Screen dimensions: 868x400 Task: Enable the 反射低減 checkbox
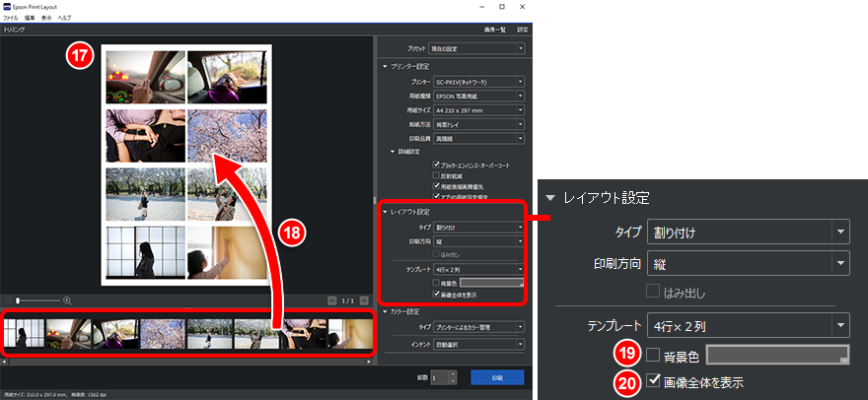[435, 174]
